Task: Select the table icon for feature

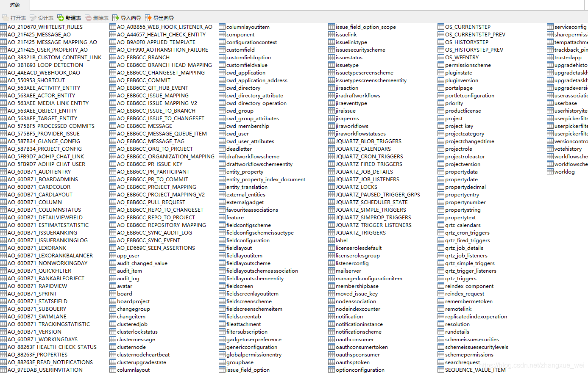Action: [222, 217]
